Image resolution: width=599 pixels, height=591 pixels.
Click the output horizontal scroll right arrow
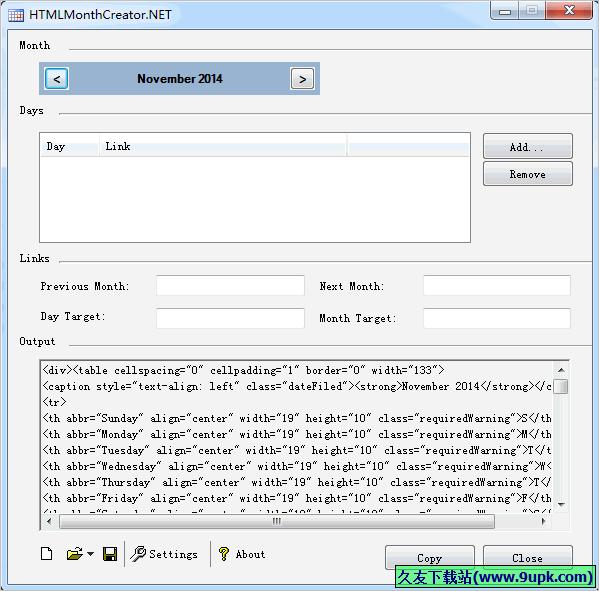pos(543,521)
